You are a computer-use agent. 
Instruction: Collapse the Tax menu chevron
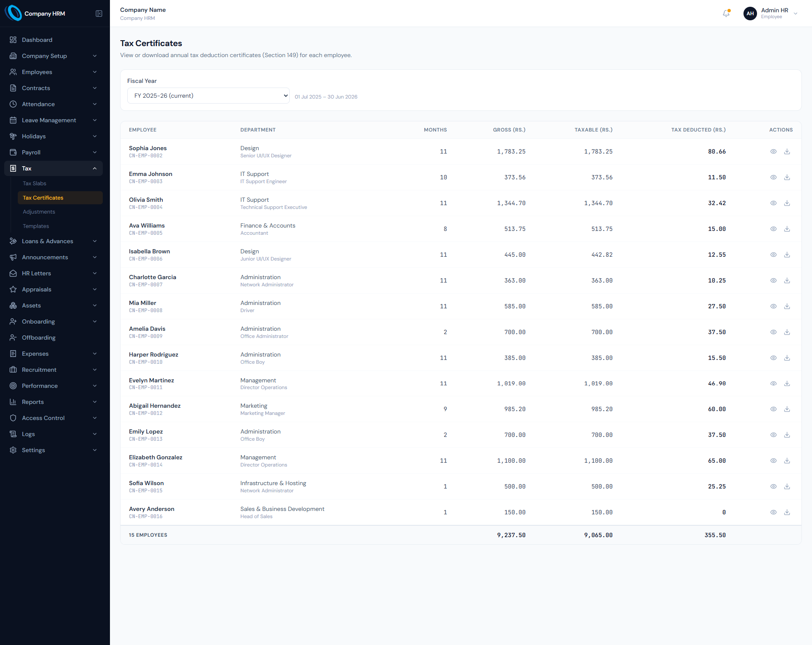pos(95,168)
